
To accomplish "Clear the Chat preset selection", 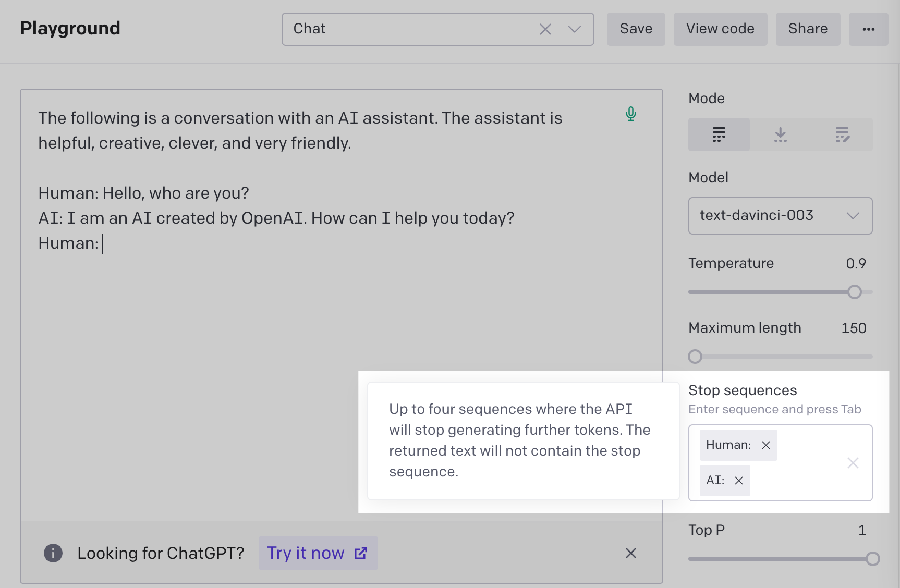I will [545, 29].
